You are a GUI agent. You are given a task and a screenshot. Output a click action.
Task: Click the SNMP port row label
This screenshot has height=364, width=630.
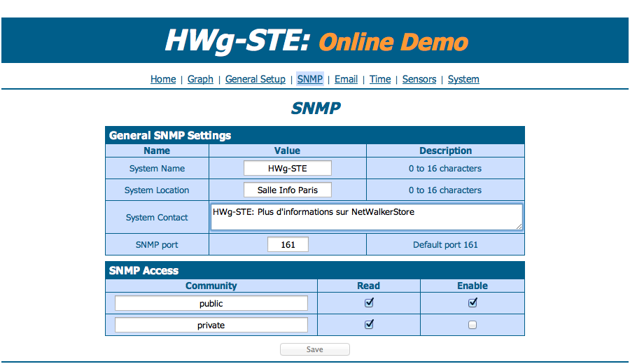pyautogui.click(x=157, y=245)
